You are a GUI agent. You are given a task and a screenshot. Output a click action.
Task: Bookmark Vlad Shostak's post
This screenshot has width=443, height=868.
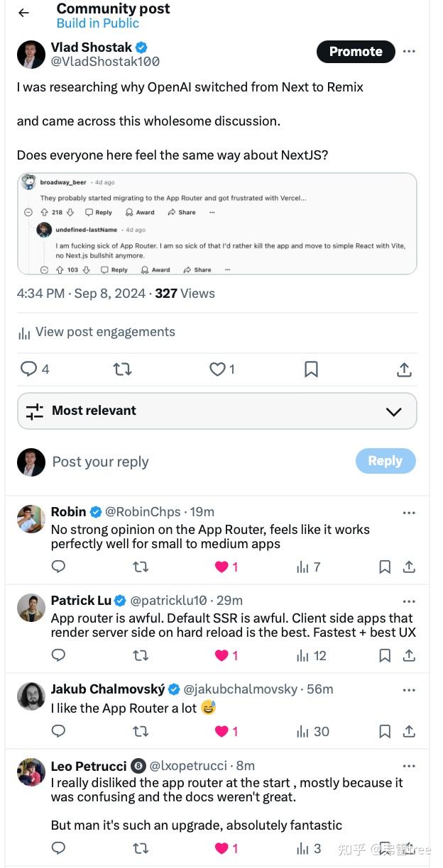click(x=311, y=369)
